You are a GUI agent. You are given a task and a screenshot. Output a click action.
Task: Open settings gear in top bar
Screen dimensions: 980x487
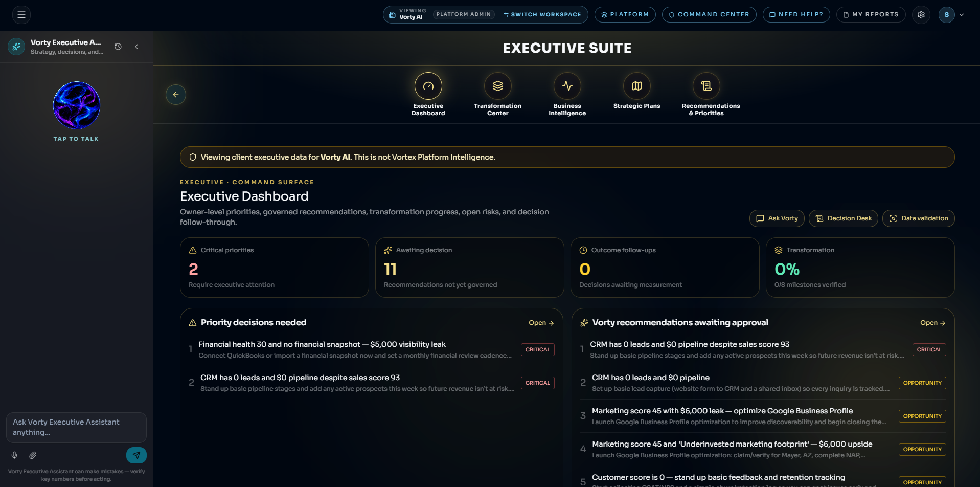coord(921,15)
